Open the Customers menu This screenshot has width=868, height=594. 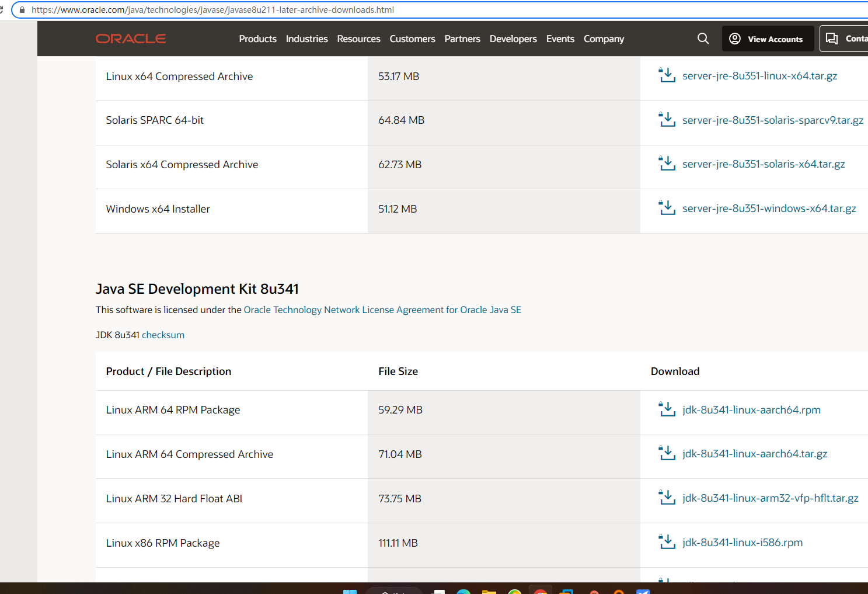[412, 39]
